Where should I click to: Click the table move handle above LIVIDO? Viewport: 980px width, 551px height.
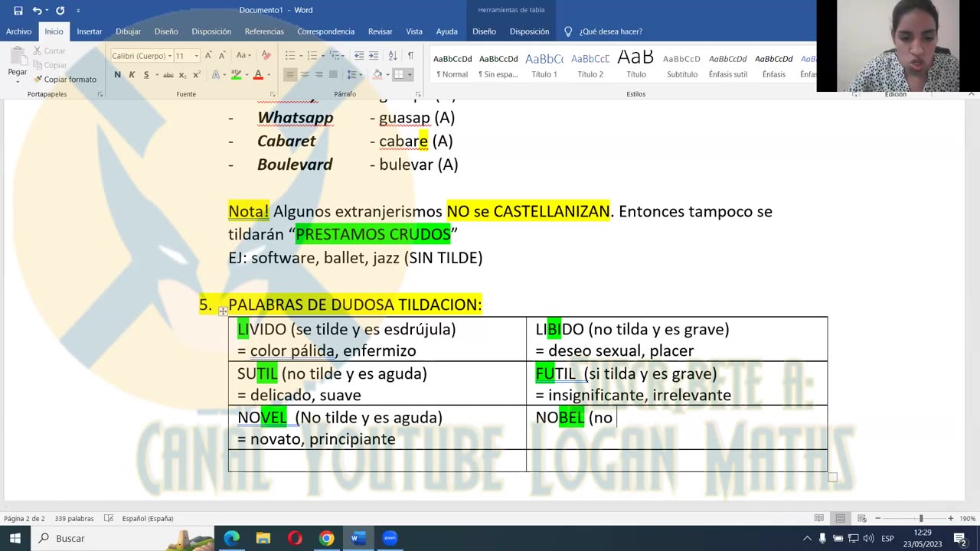click(x=223, y=311)
